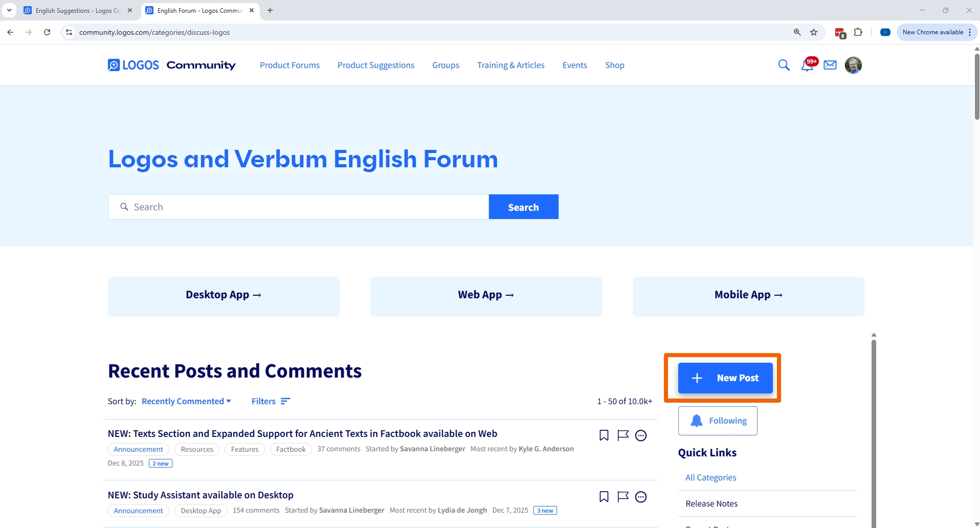Click the forum Search input field

click(x=298, y=207)
